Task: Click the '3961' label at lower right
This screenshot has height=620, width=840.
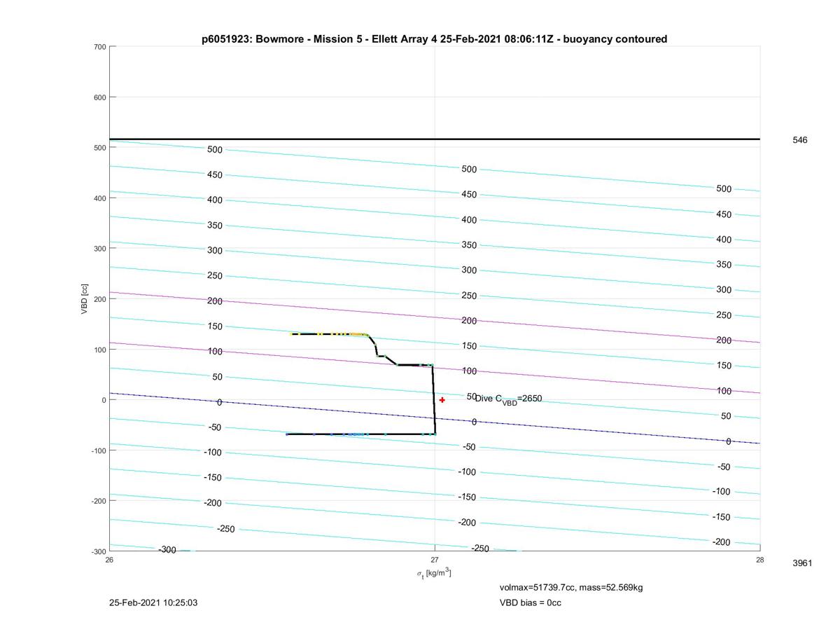Action: coord(802,563)
